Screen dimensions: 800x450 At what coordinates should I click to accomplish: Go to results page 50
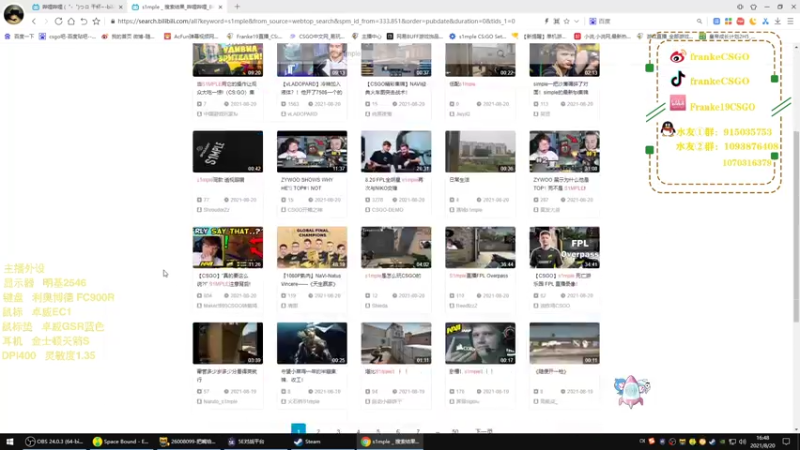pos(455,431)
